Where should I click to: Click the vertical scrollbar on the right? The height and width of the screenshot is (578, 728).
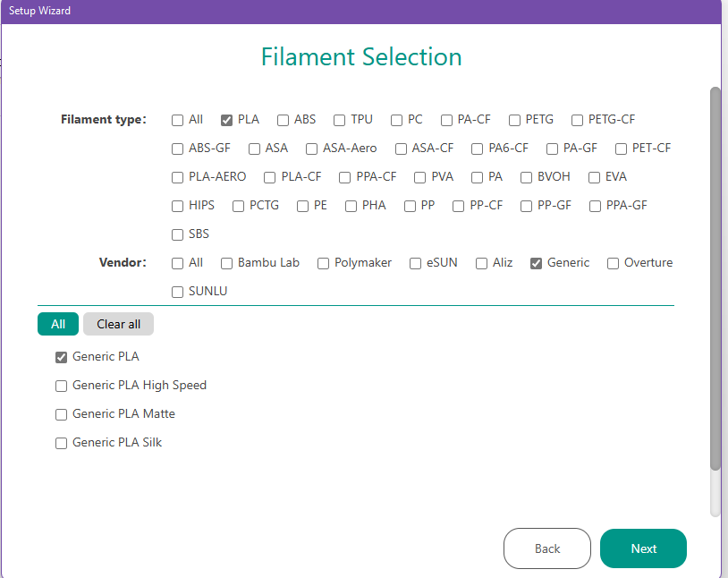(x=715, y=277)
